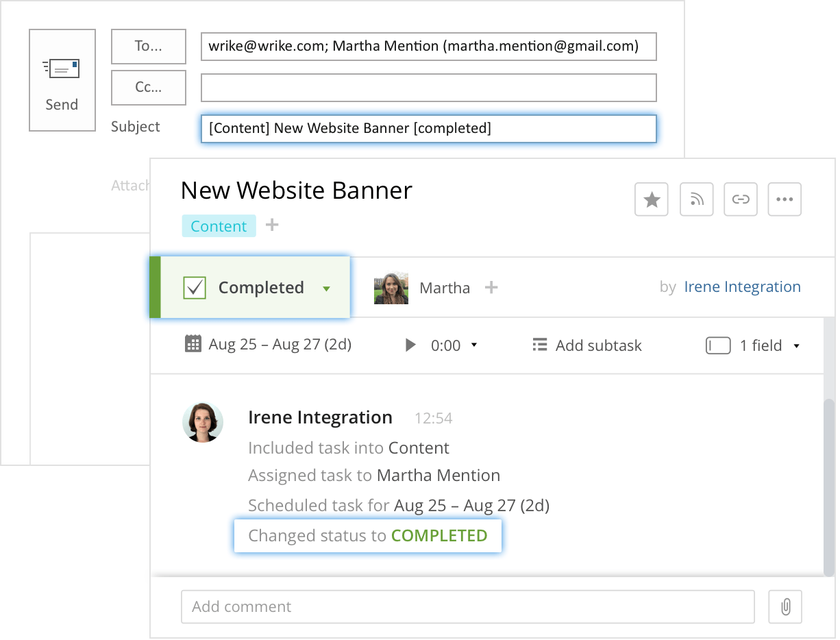Expand the 1 field dropdown
The height and width of the screenshot is (640, 840).
(x=797, y=346)
